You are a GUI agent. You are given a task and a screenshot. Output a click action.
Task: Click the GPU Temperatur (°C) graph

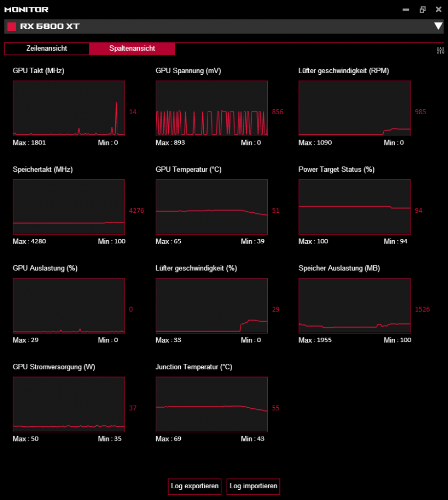tap(212, 207)
